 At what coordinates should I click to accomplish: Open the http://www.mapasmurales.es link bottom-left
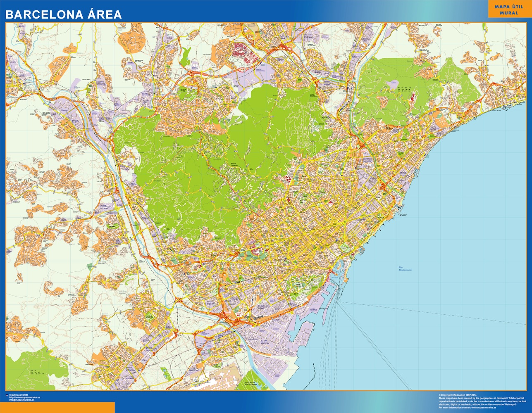click(24, 397)
